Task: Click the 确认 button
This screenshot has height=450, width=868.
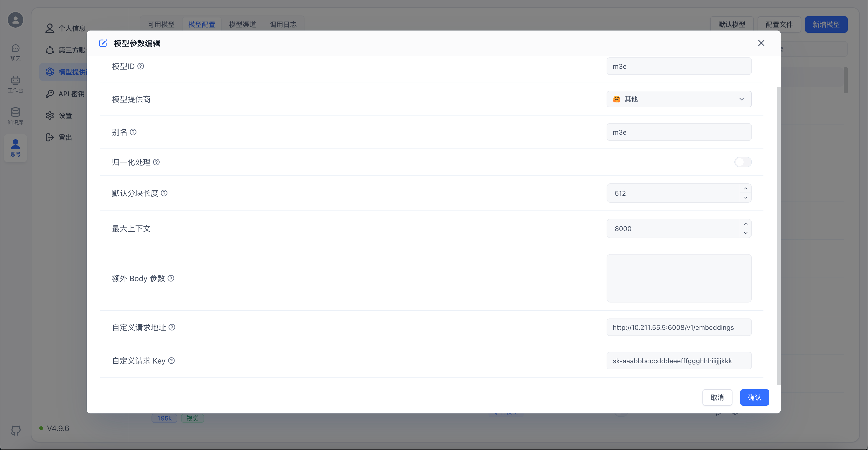Action: click(754, 397)
